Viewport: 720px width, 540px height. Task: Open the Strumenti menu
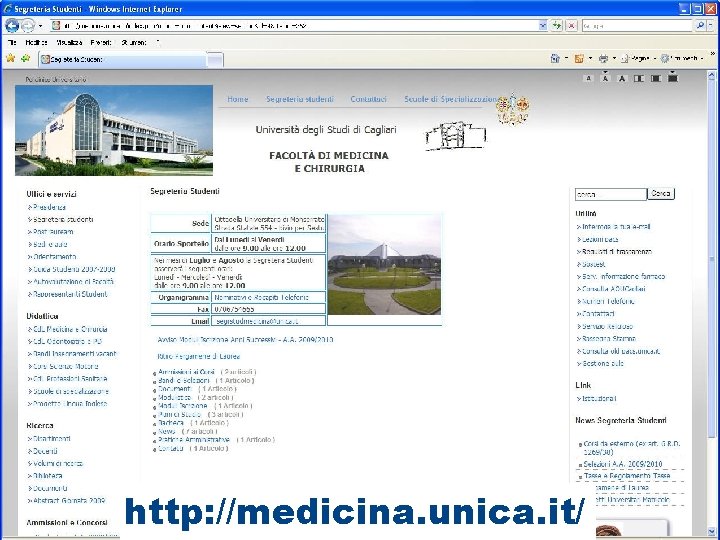134,43
